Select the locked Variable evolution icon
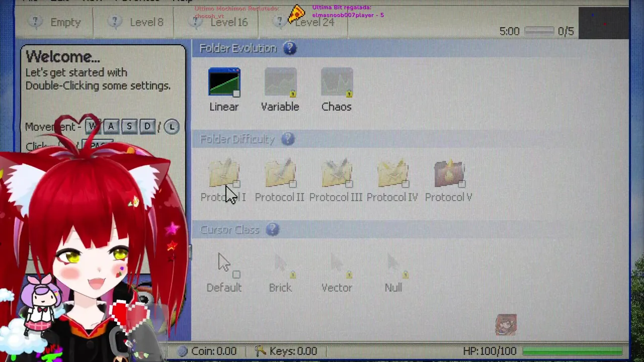Image resolution: width=644 pixels, height=362 pixels. [x=281, y=82]
